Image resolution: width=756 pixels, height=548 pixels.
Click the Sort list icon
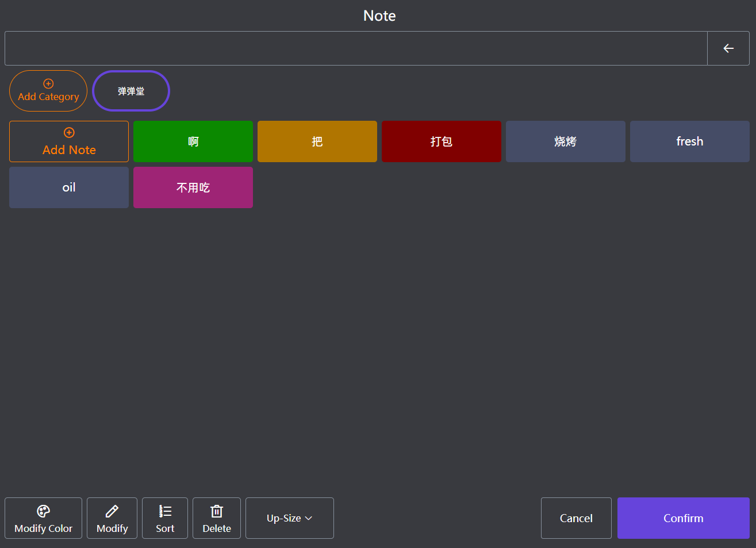165,511
